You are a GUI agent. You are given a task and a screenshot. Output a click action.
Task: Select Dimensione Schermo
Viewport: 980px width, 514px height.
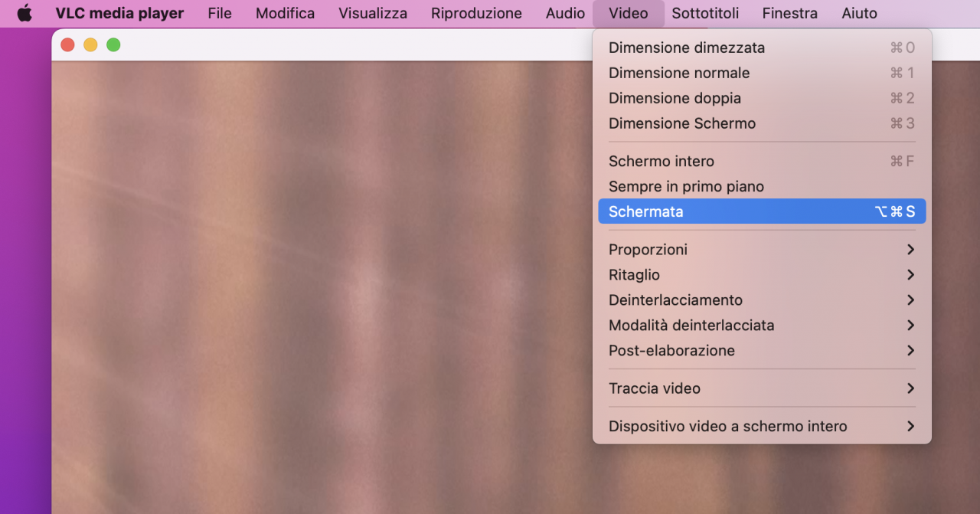coord(762,123)
